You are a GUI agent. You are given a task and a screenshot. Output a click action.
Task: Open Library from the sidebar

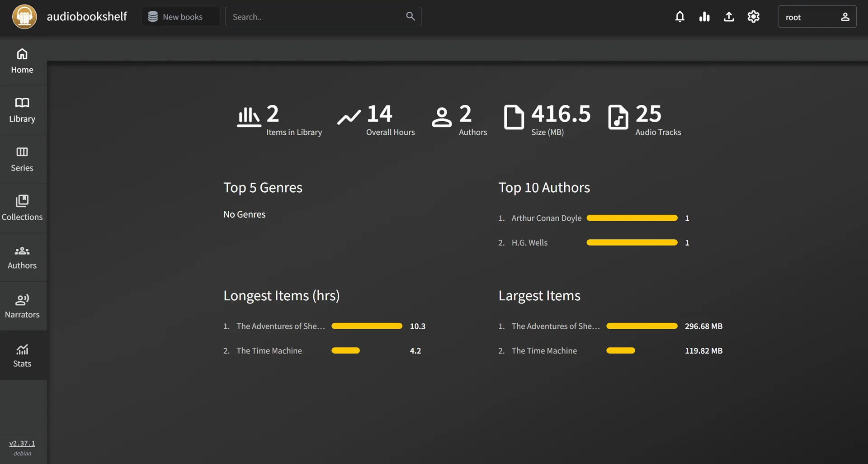[22, 109]
